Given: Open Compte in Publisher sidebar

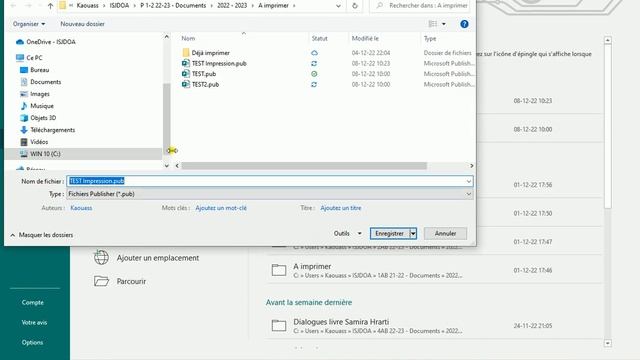Looking at the screenshot, I should 33,302.
